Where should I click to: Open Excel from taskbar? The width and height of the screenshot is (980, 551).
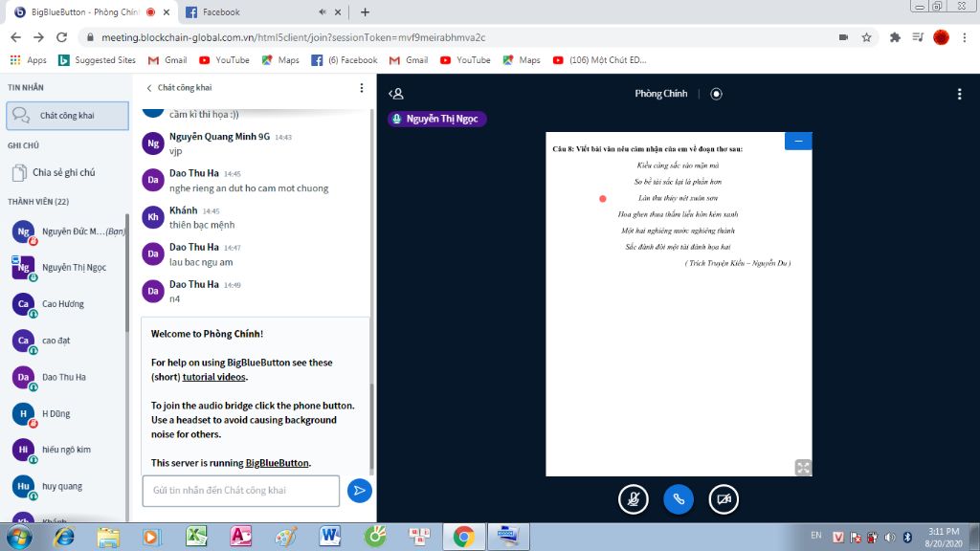pyautogui.click(x=196, y=537)
